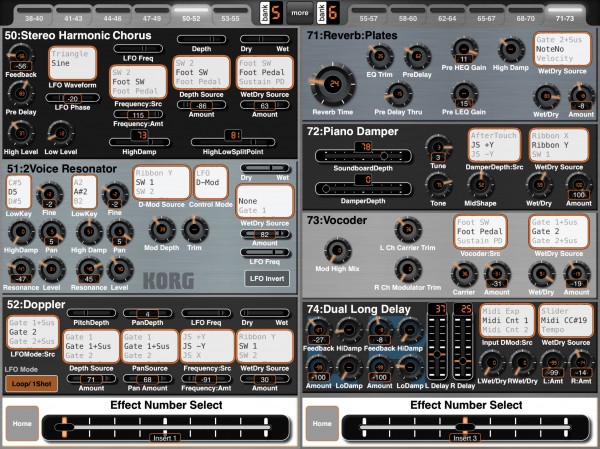The width and height of the screenshot is (600, 449).
Task: Click the Pre Delay knob in Stereo Harmonic Chorus
Action: [21, 93]
